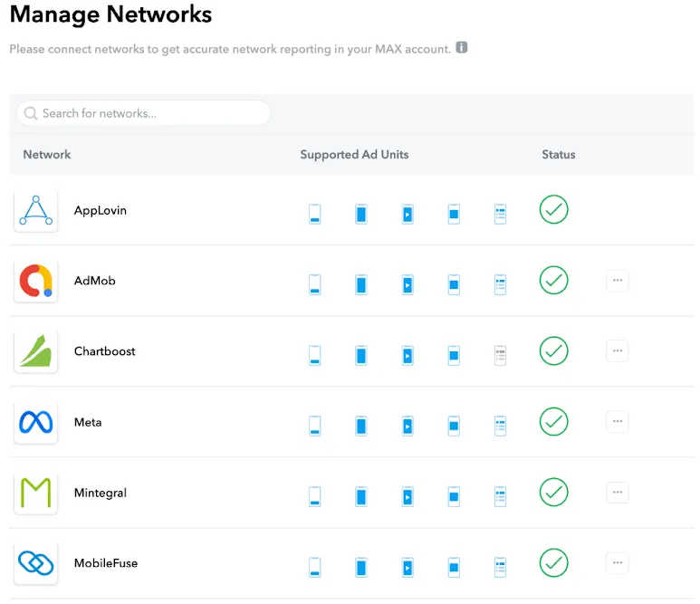The width and height of the screenshot is (700, 604).
Task: Click Meta interstitial ad unit icon
Action: tap(361, 426)
